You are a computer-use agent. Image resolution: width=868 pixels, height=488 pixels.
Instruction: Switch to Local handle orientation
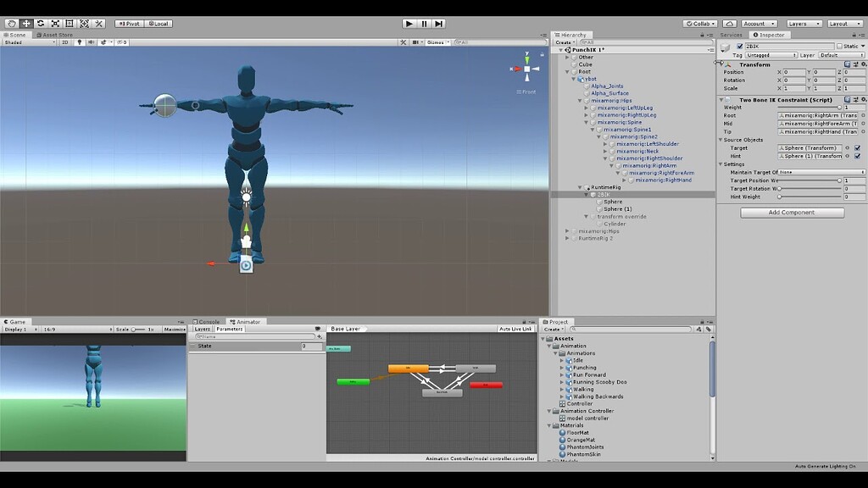click(x=160, y=24)
